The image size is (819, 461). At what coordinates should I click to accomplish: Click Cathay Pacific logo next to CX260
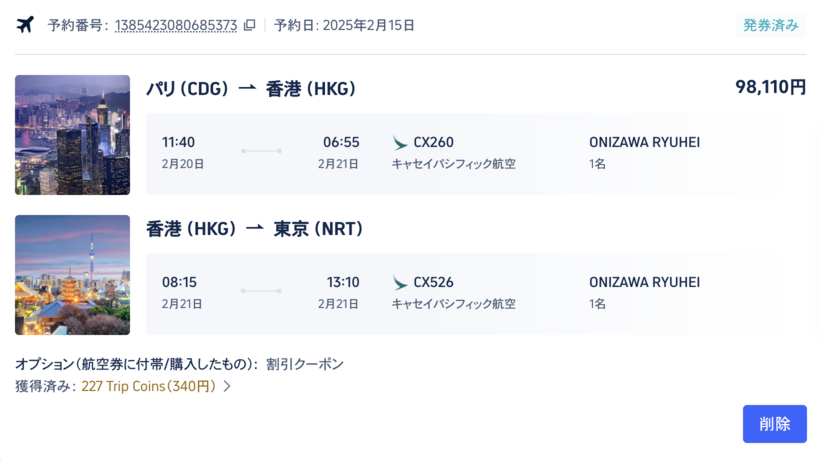pyautogui.click(x=400, y=143)
